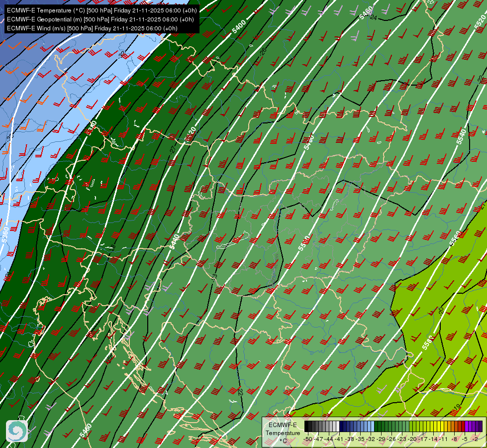Click the '5400' geopotential contour label
The height and width of the screenshot is (448, 487).
tap(239, 26)
